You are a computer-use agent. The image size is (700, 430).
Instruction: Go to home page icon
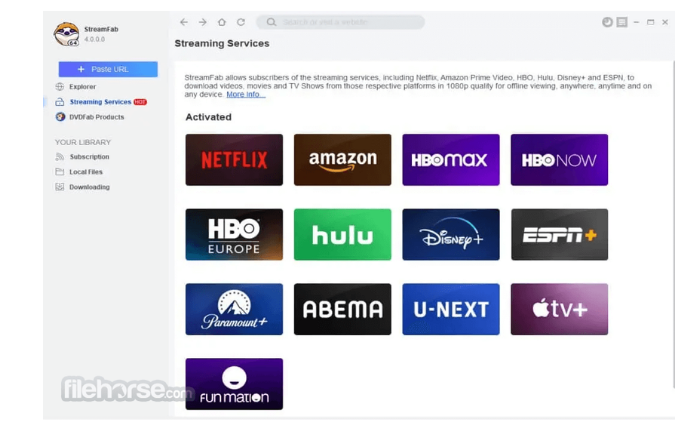222,22
